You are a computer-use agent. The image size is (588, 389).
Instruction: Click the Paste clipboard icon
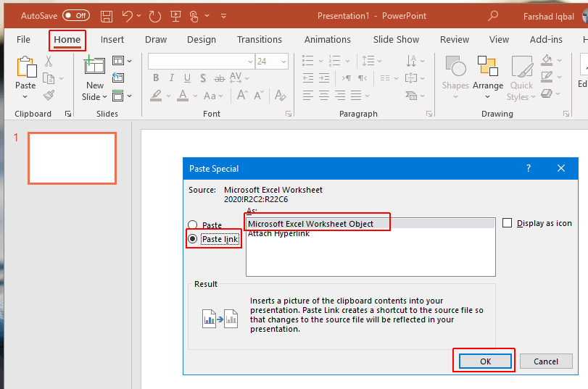(26, 67)
